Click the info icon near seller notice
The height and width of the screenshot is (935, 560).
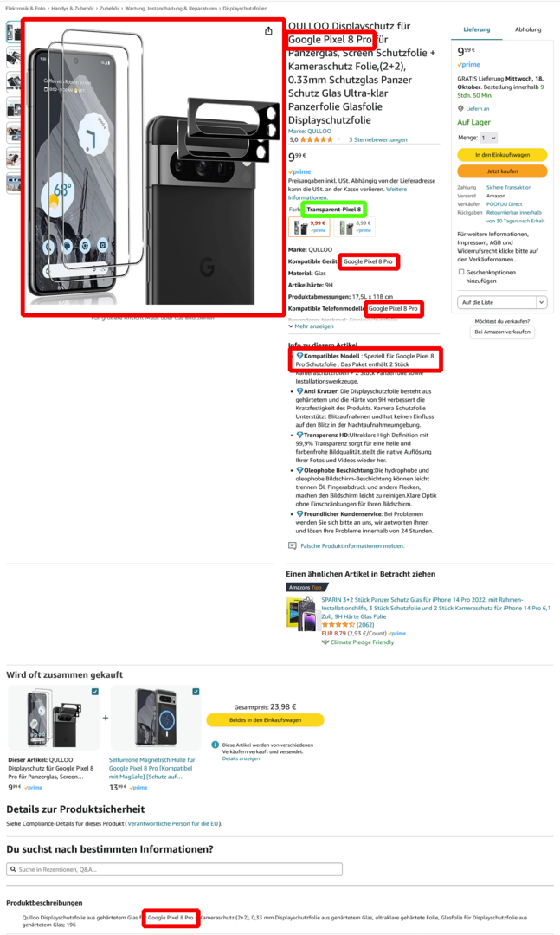coord(216,745)
